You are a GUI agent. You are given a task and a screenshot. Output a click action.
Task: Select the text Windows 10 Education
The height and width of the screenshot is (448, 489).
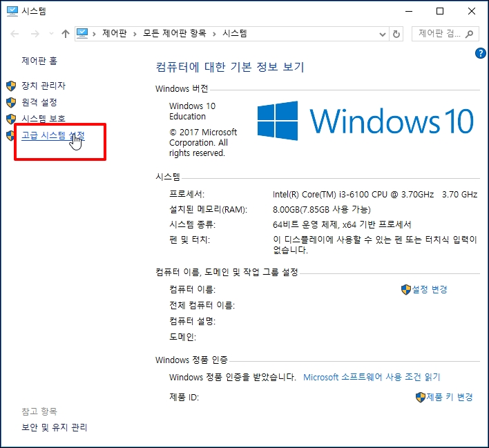[193, 111]
